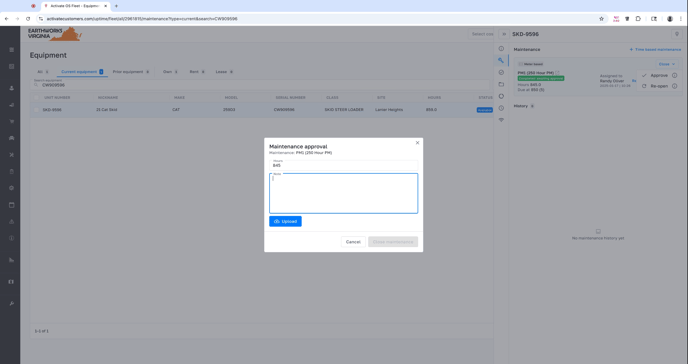The height and width of the screenshot is (364, 688).
Task: Go back with the browser back arrow
Action: pos(7,19)
